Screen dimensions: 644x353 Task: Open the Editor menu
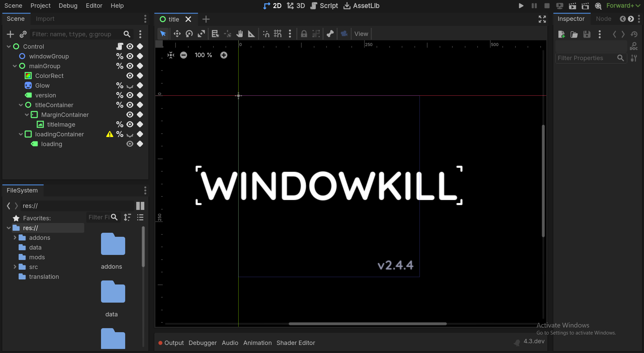point(94,6)
